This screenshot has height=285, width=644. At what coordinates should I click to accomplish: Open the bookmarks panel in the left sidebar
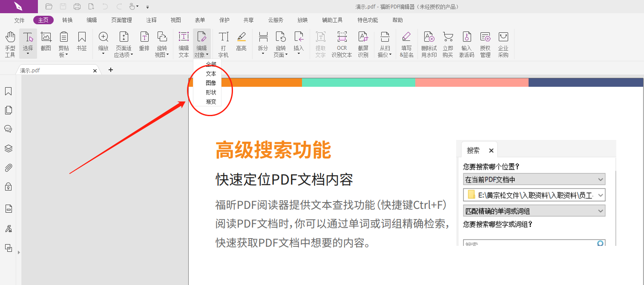click(8, 91)
